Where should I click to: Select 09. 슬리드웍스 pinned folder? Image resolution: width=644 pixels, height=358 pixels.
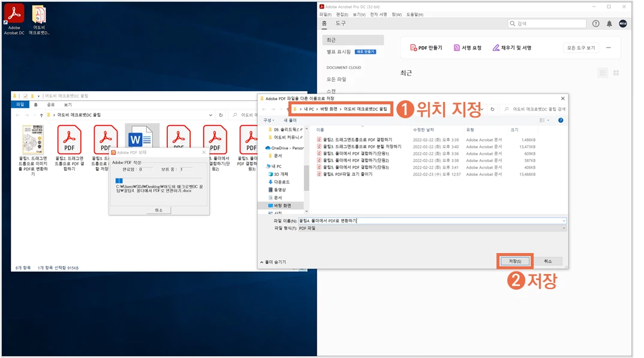point(285,130)
